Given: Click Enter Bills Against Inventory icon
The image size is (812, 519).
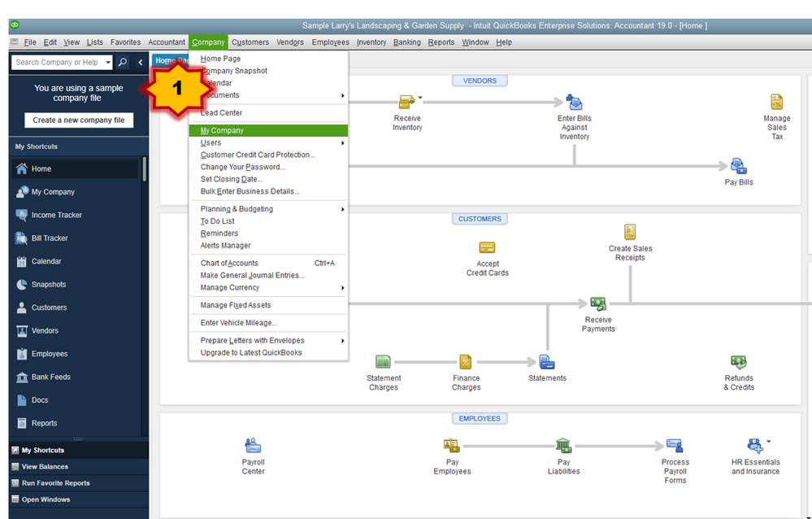Looking at the screenshot, I should tap(574, 102).
